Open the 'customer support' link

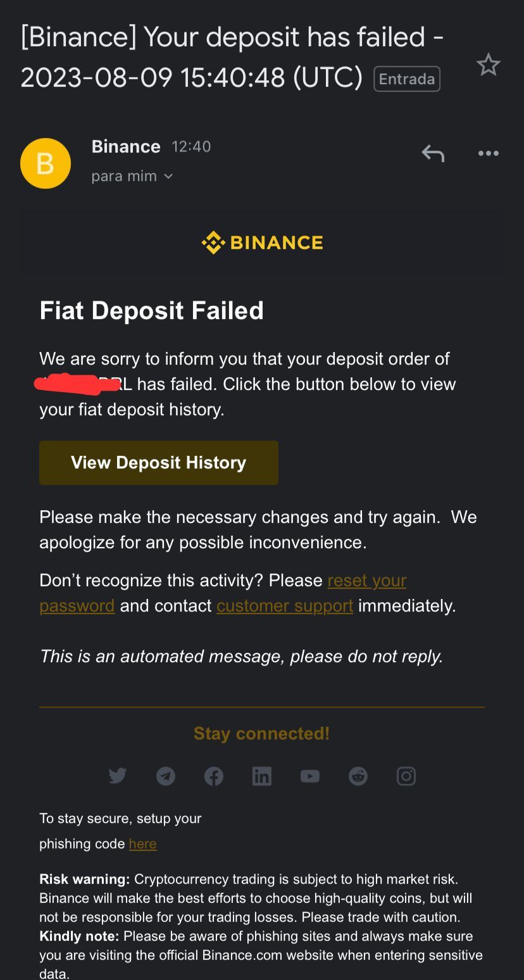[285, 606]
